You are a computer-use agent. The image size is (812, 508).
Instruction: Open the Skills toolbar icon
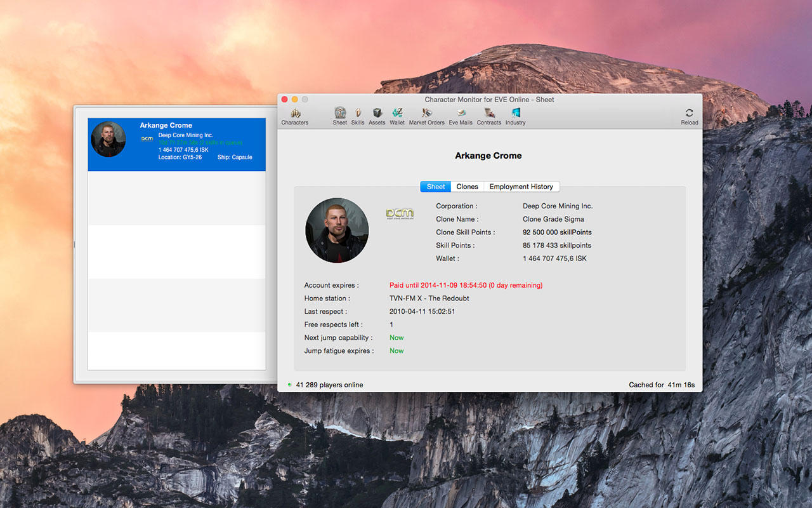[358, 116]
